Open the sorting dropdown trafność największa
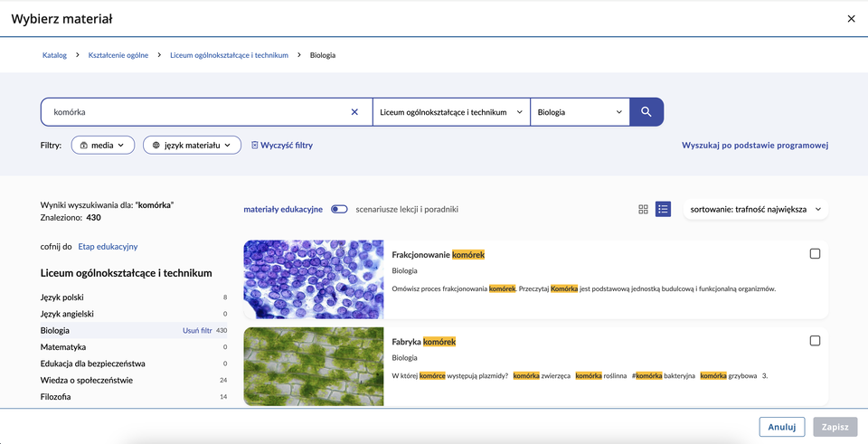Image resolution: width=868 pixels, height=444 pixels. click(x=755, y=209)
